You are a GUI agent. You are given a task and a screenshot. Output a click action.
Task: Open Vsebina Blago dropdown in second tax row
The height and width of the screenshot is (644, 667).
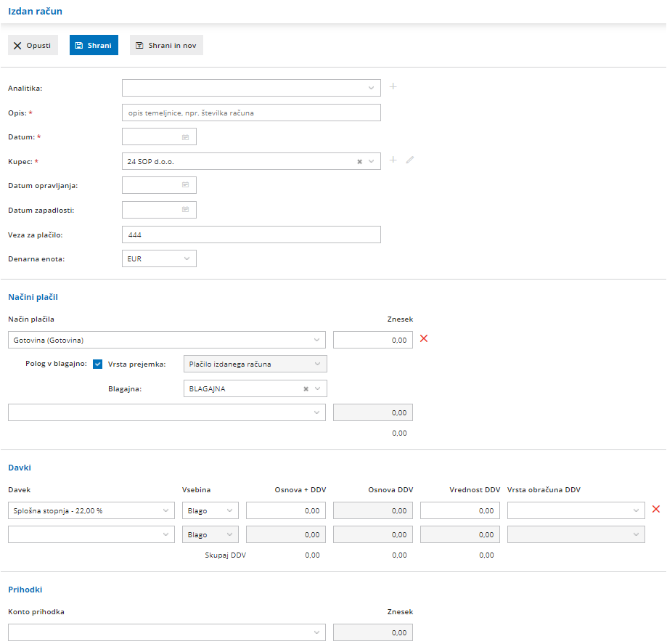210,534
